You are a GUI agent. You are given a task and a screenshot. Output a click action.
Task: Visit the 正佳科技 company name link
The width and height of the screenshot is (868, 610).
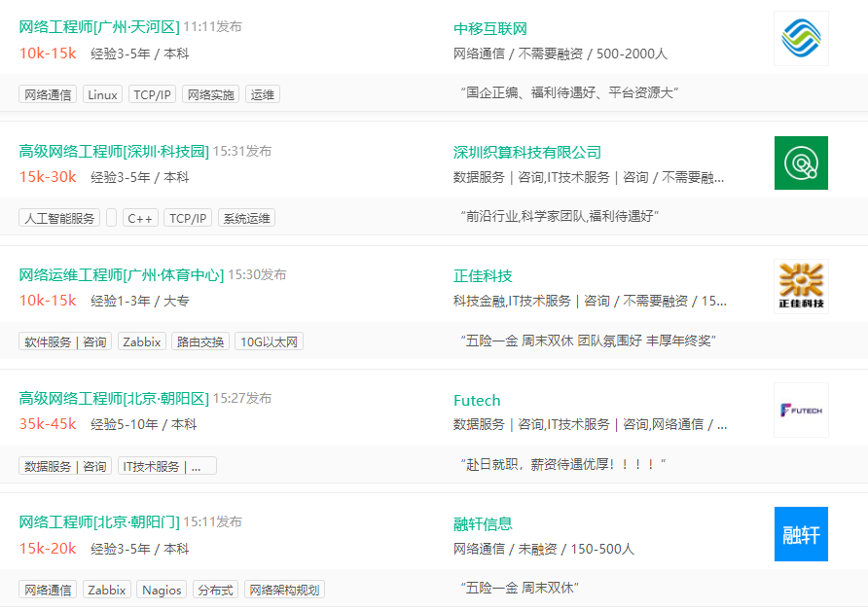pyautogui.click(x=483, y=275)
